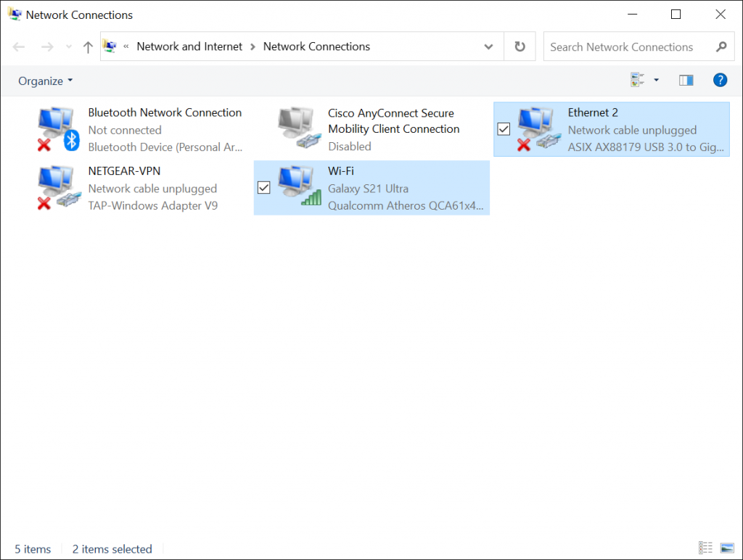Click the 2 items selected status text
Viewport: 743px width, 560px height.
coord(112,548)
